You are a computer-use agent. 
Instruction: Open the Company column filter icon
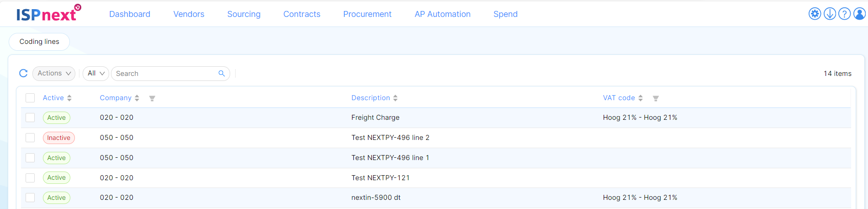[152, 98]
